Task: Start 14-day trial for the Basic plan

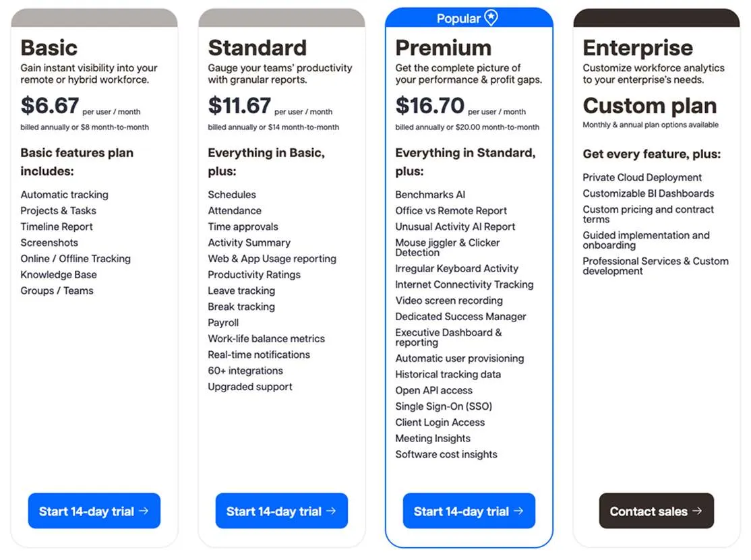Action: (94, 511)
